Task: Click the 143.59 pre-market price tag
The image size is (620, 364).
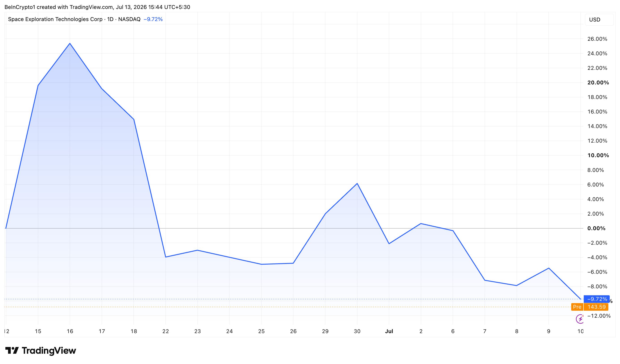Action: point(596,307)
